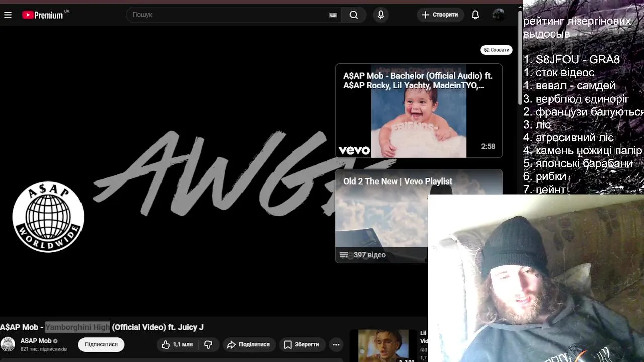Viewport: 644px width, 362px height.
Task: Like the video (1,1 млн)
Action: pos(177,344)
